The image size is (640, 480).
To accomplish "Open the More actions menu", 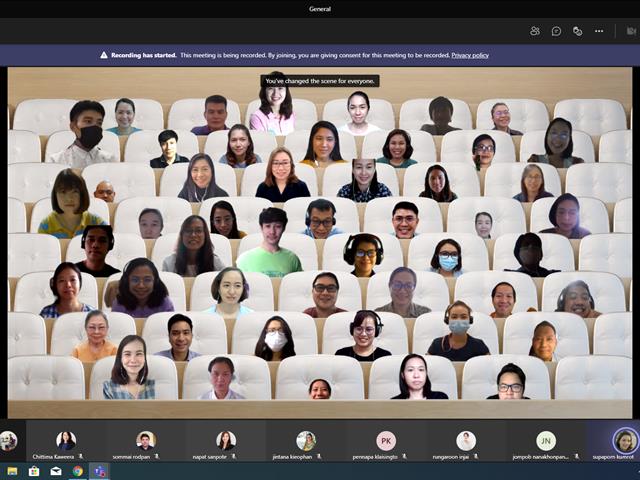I will point(599,31).
